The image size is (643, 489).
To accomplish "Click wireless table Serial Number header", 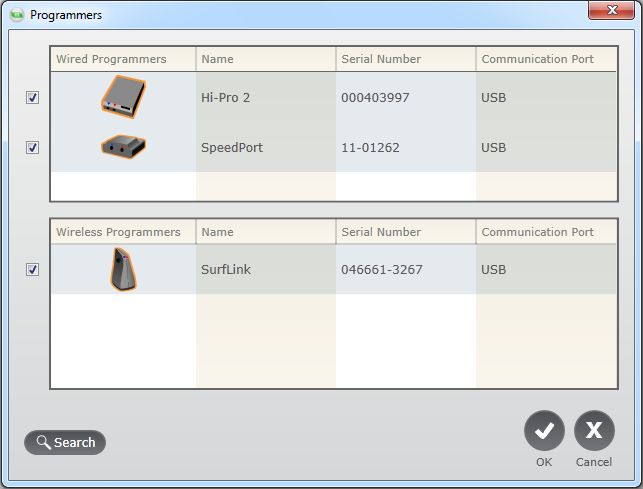I will point(406,232).
